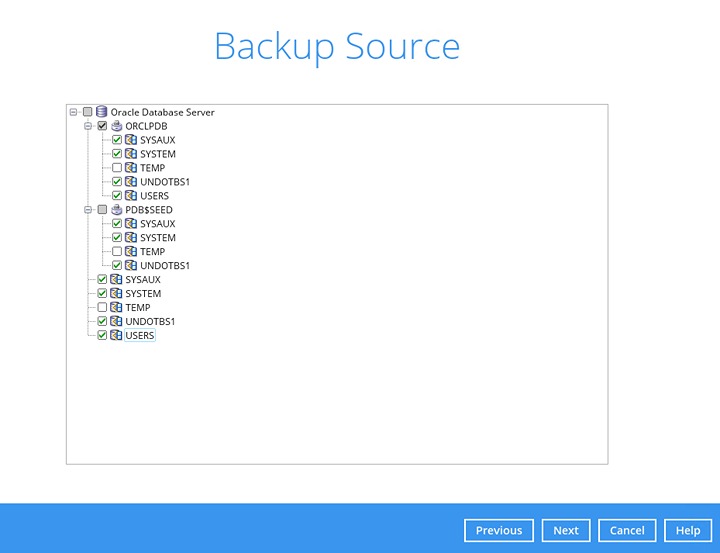Click tablespace icon of SYSTEM under ORCLPDB
Image resolution: width=720 pixels, height=553 pixels.
click(131, 154)
